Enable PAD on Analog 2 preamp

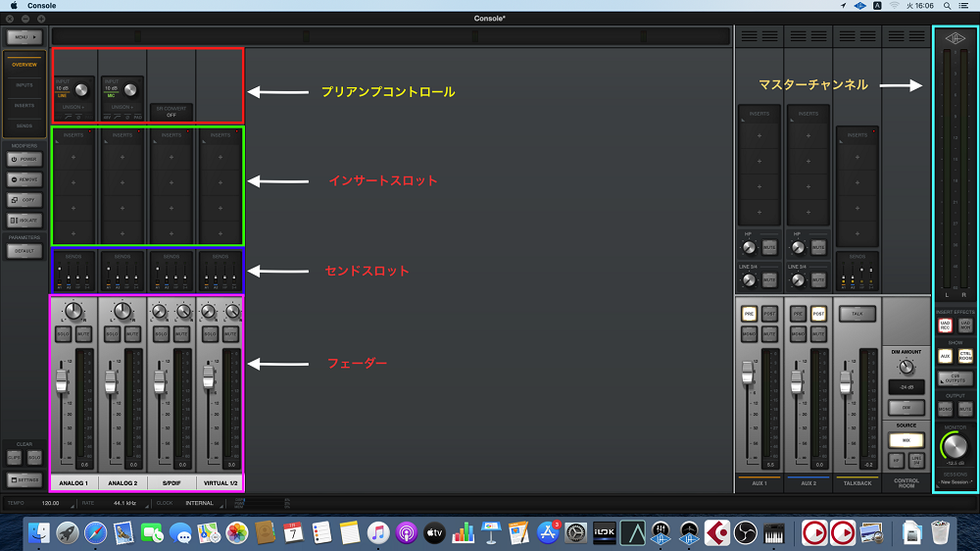tap(138, 117)
